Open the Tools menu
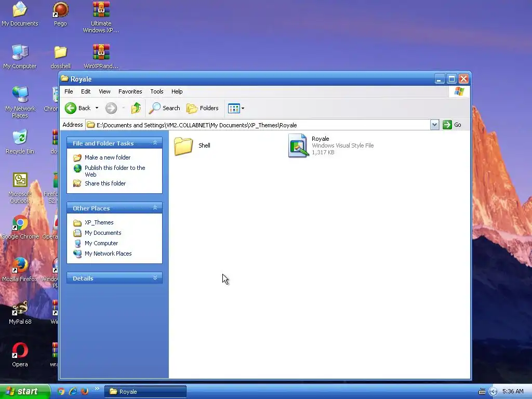 click(x=157, y=91)
